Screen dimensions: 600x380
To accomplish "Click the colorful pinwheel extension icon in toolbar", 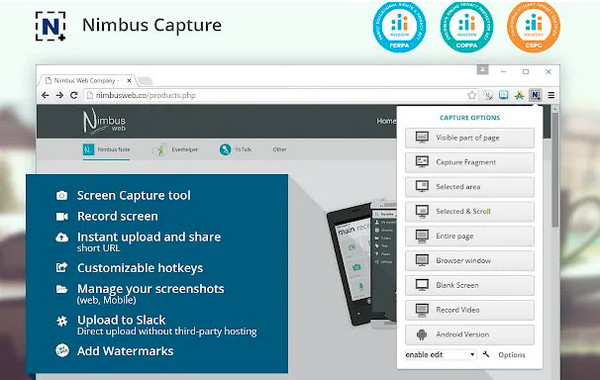I will (x=519, y=95).
